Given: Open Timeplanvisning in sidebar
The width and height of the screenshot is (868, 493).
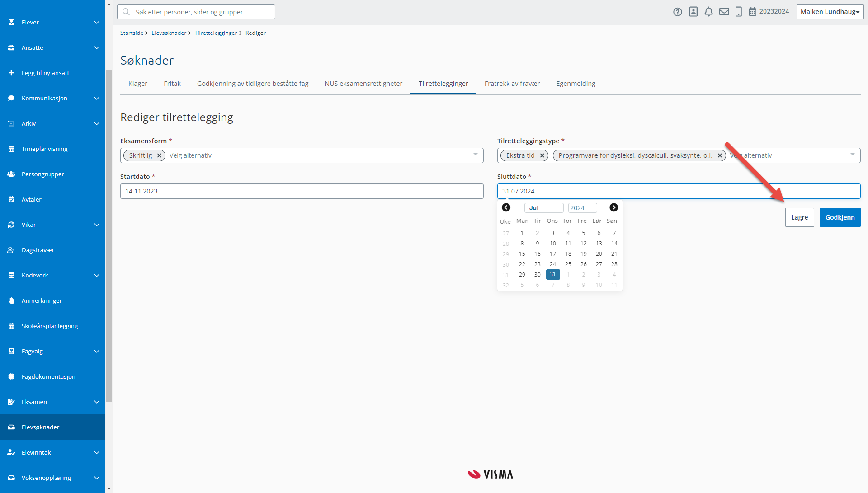Looking at the screenshot, I should coord(52,149).
